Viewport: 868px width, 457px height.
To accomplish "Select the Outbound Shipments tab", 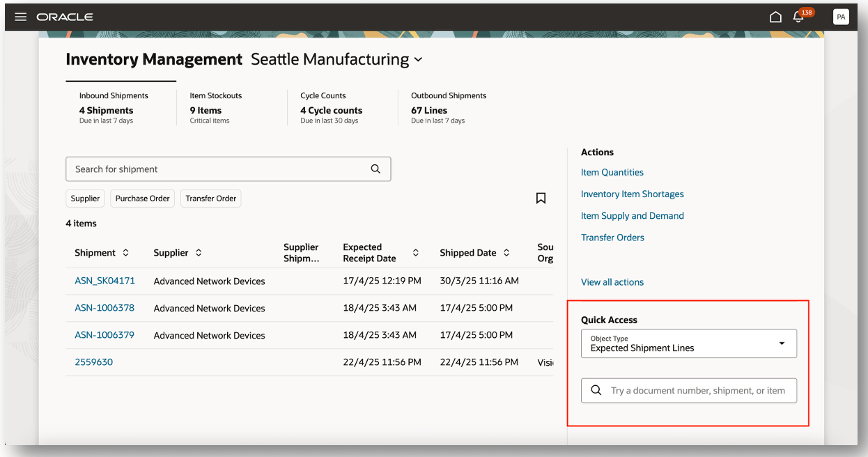I will pos(449,107).
